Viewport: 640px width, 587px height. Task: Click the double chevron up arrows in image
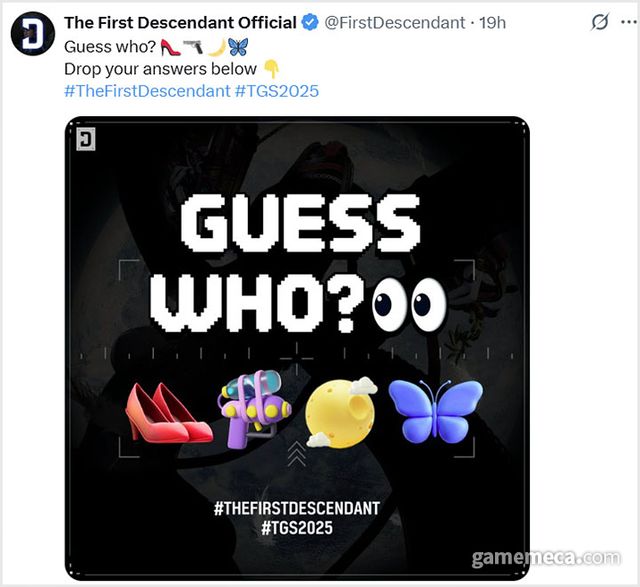297,455
